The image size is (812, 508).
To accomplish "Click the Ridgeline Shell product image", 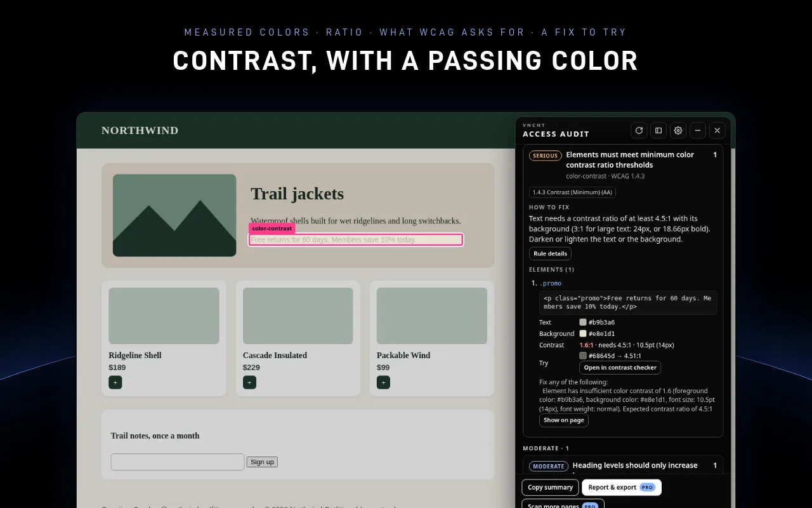I will pos(164,316).
